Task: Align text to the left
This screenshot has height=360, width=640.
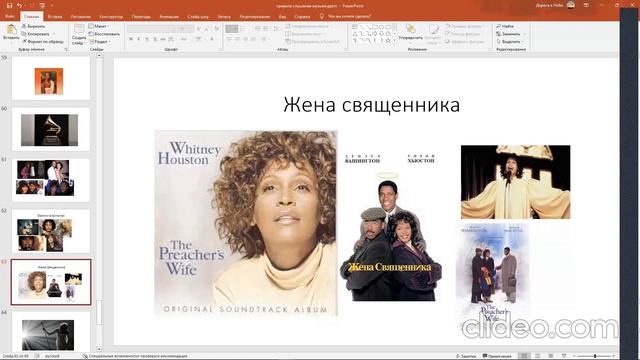Action: point(229,39)
